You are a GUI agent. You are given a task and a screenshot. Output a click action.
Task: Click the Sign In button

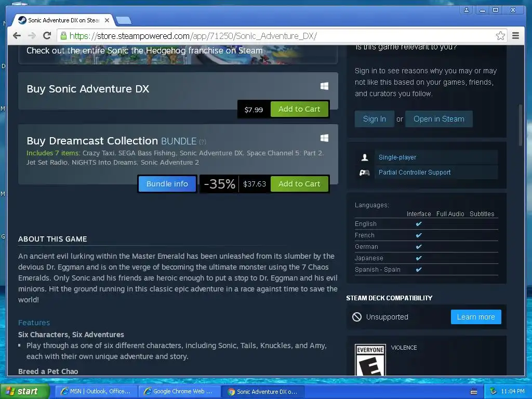click(374, 119)
